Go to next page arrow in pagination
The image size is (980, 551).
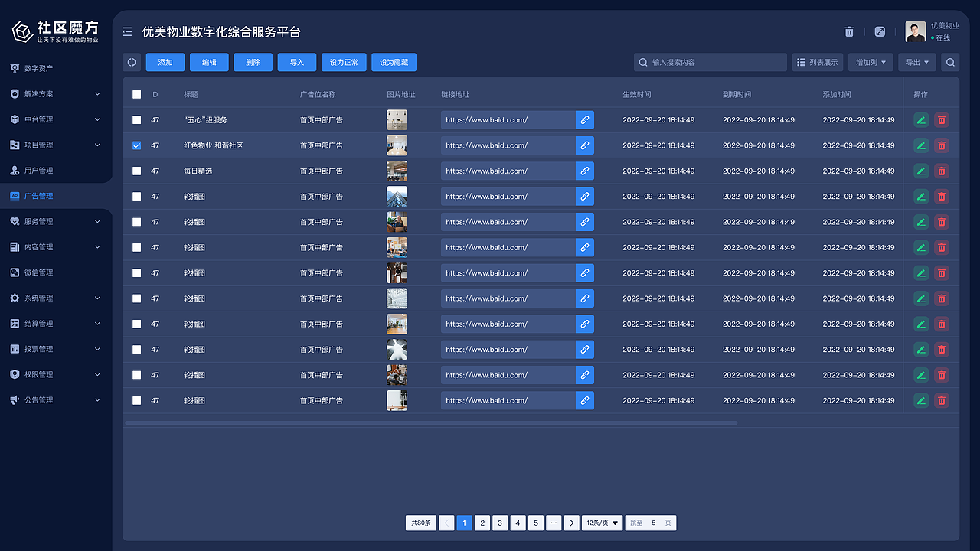click(x=572, y=523)
